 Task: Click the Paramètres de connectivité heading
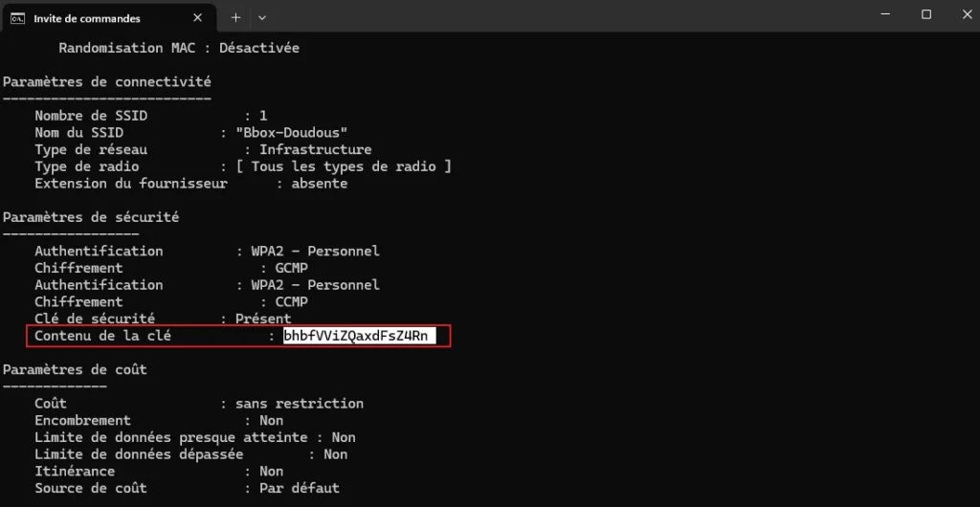[x=107, y=82]
